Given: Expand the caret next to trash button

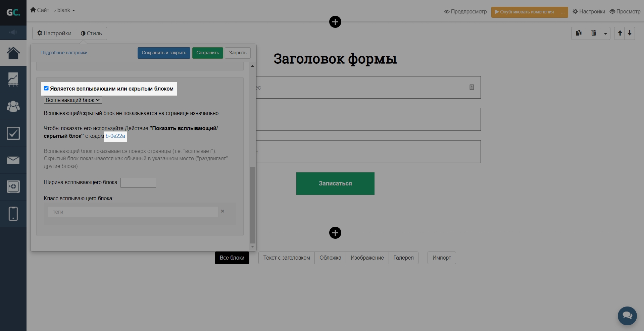Looking at the screenshot, I should [x=605, y=34].
